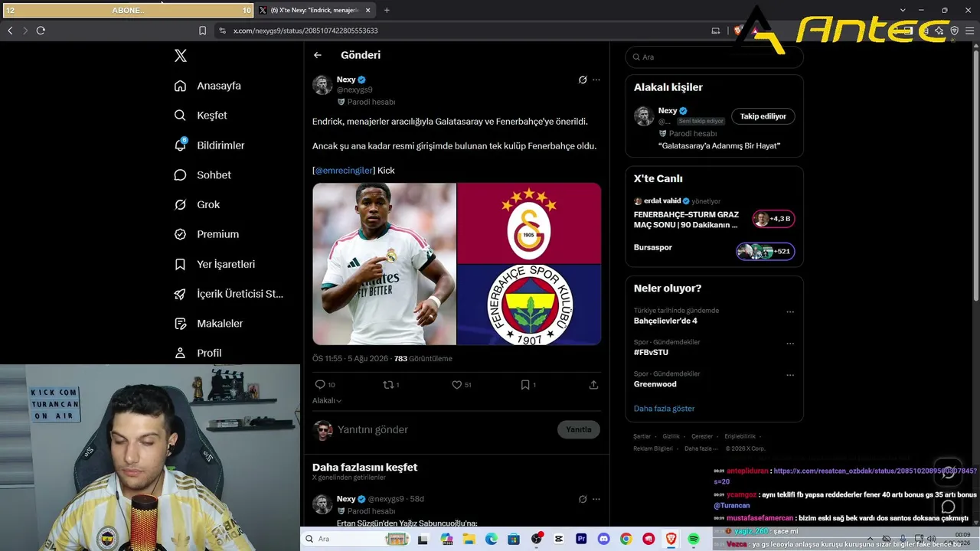Click the Brave Shields icon in toolbar
This screenshot has width=980, height=551.
739,31
